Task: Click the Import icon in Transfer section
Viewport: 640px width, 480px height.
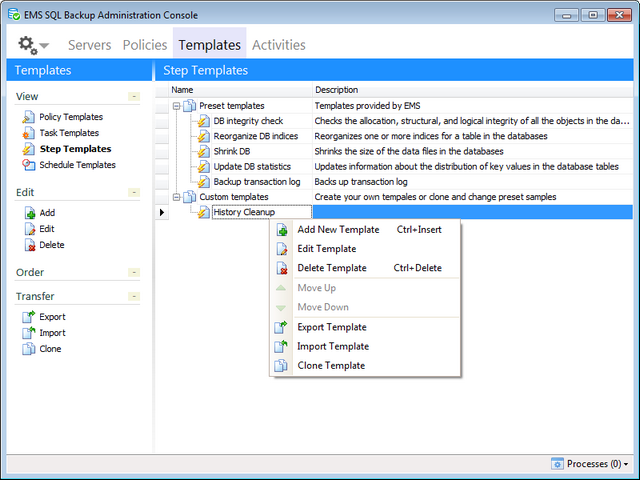Action: [28, 333]
